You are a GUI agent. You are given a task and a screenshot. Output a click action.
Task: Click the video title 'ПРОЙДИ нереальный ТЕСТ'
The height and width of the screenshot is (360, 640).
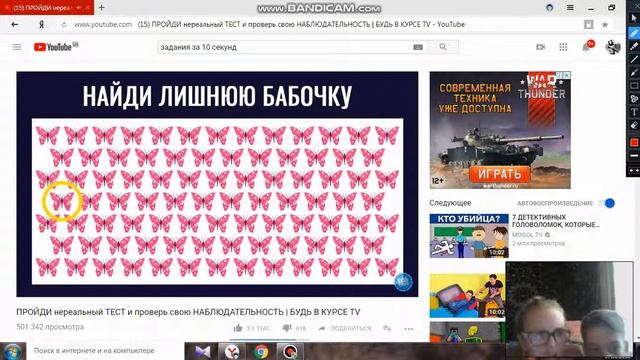pos(188,312)
